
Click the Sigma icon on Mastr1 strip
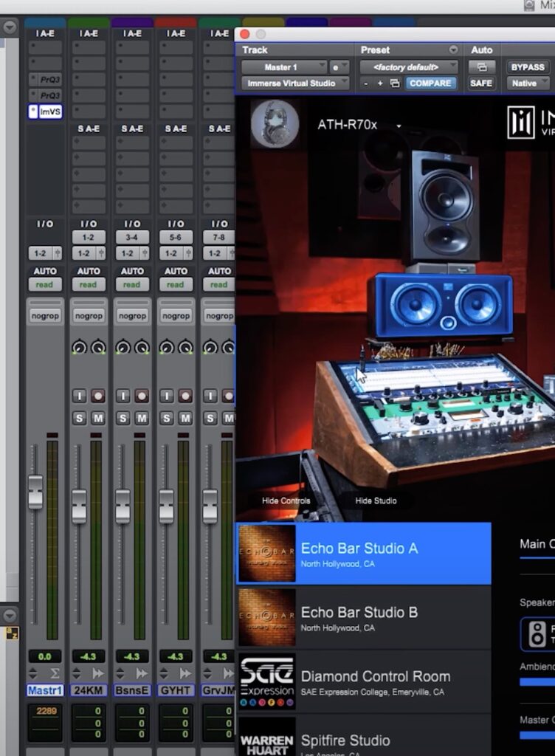[55, 673]
